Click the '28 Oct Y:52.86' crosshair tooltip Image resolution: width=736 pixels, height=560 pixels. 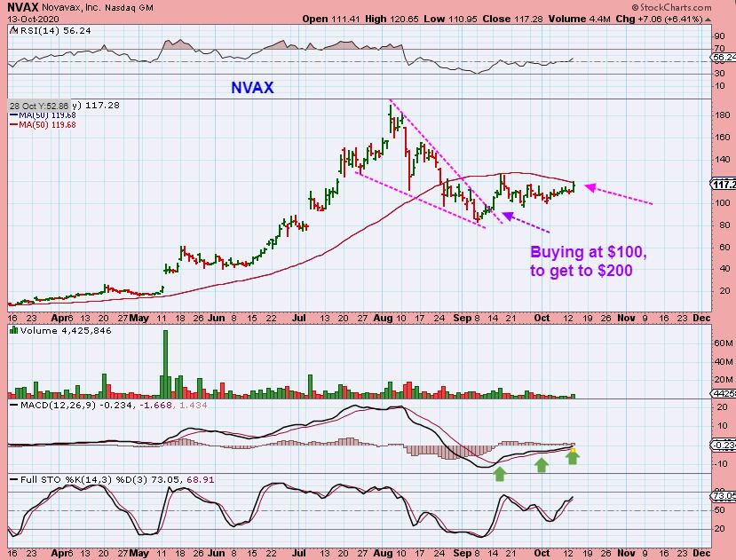(39, 106)
